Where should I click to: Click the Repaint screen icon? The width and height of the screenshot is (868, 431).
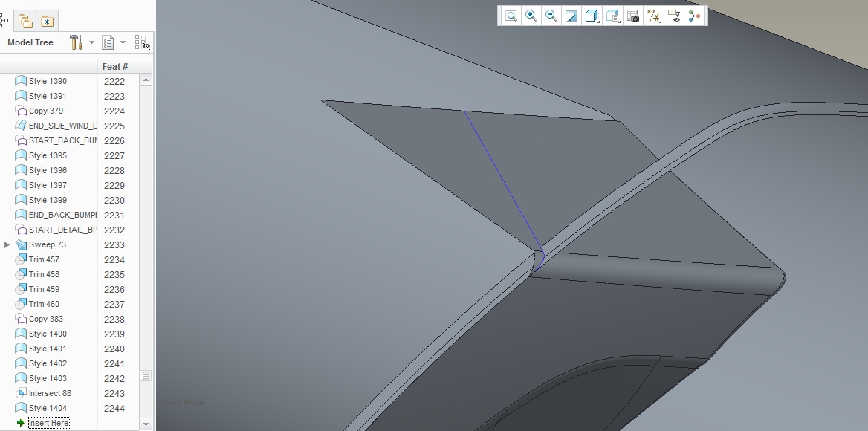tap(571, 16)
